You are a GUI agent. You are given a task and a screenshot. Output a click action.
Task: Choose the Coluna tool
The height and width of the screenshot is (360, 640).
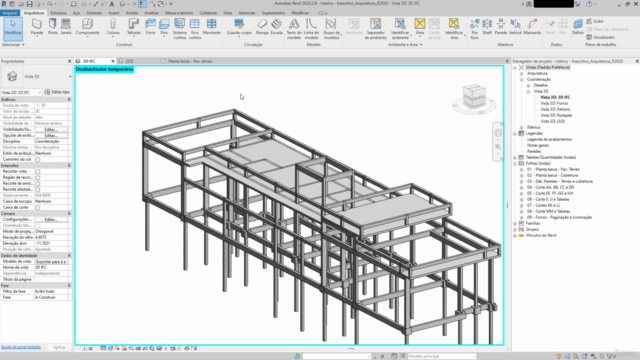(113, 27)
